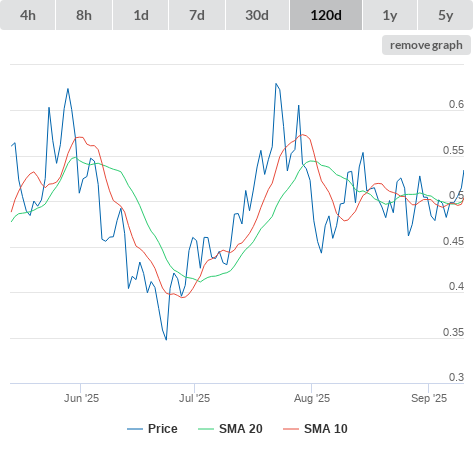Click the active 120d range tab
This screenshot has width=474, height=455.
pyautogui.click(x=326, y=15)
